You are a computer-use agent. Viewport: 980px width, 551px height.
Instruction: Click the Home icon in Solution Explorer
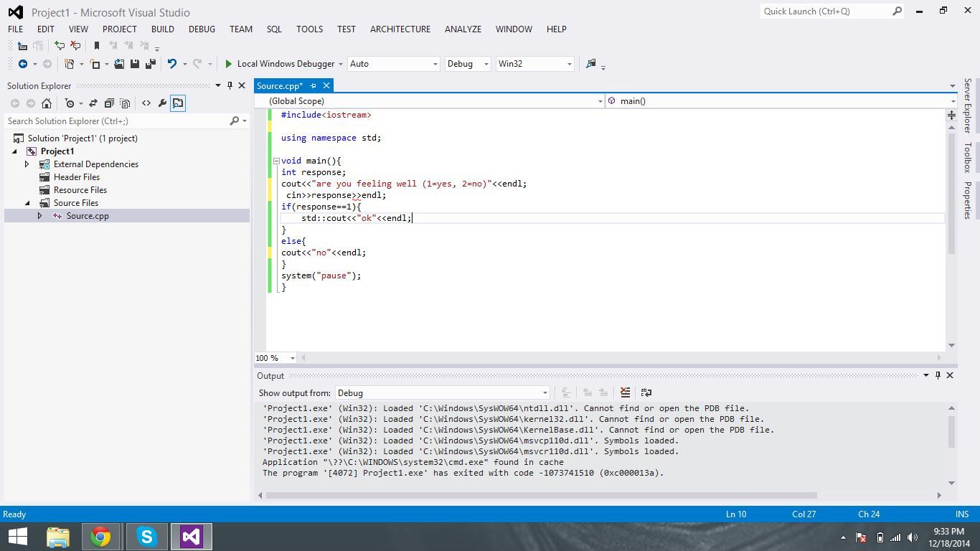[47, 103]
